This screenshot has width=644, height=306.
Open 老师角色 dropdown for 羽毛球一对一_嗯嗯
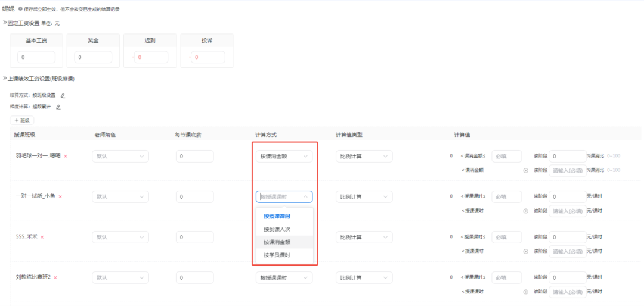coord(120,157)
